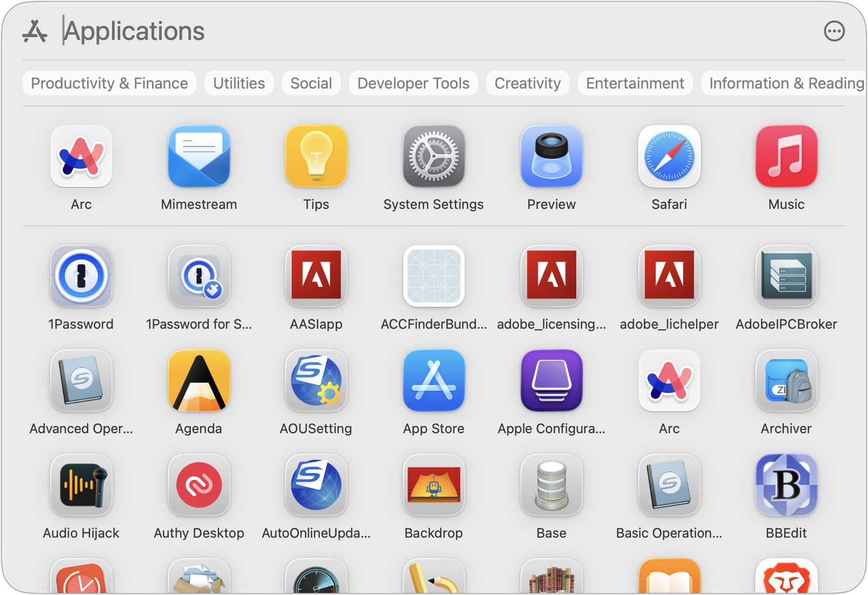Open Authy Desktop
This screenshot has width=868, height=595.
199,485
